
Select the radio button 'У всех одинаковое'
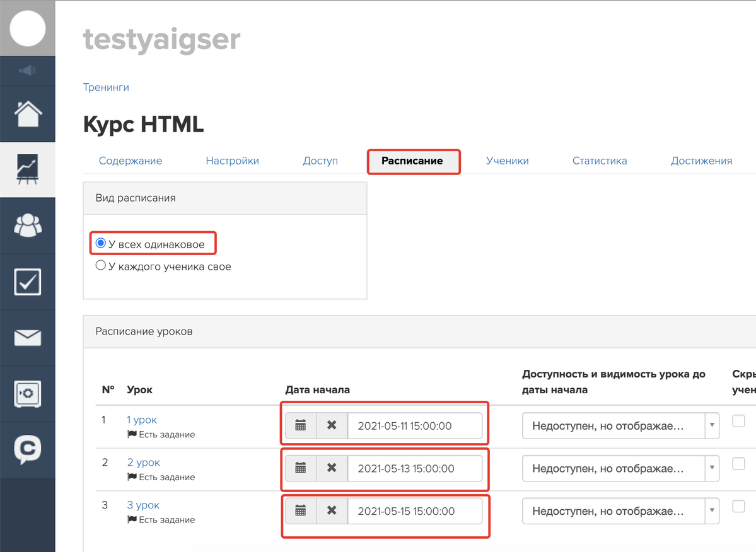click(100, 243)
